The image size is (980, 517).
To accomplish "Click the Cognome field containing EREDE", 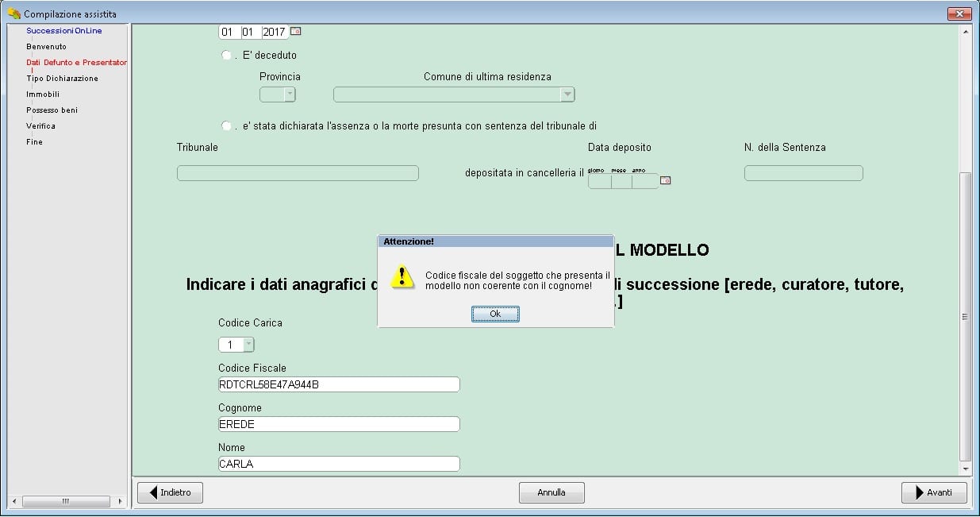I will (339, 424).
